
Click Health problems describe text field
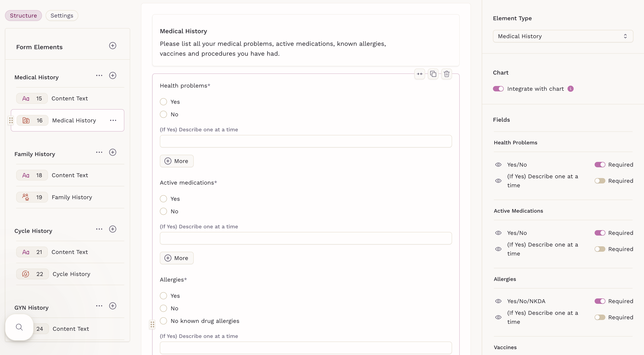(x=306, y=141)
